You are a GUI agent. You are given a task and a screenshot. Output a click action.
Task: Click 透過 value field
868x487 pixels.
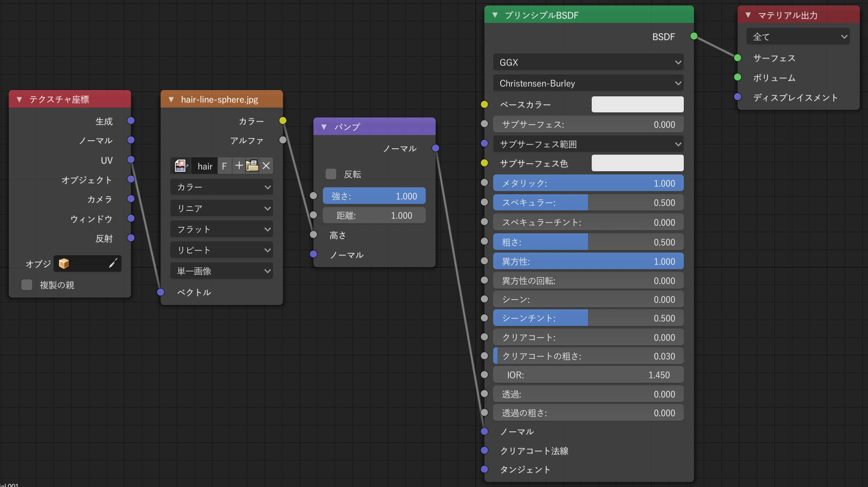(x=588, y=394)
